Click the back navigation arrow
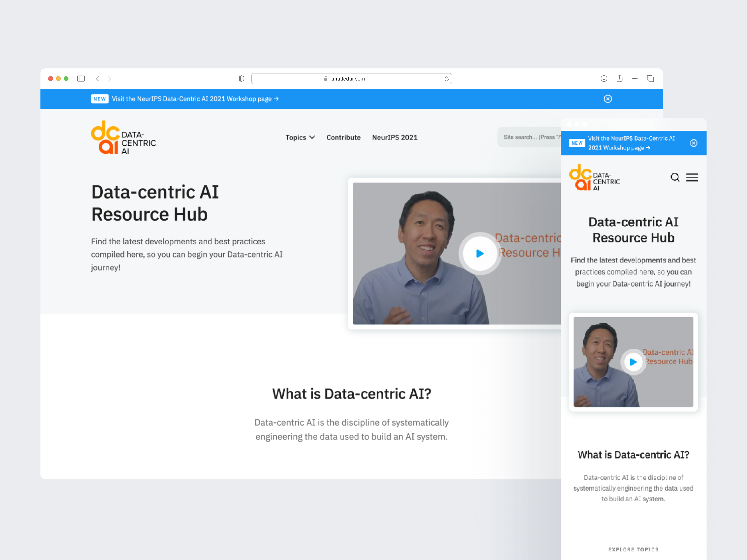 [x=98, y=78]
